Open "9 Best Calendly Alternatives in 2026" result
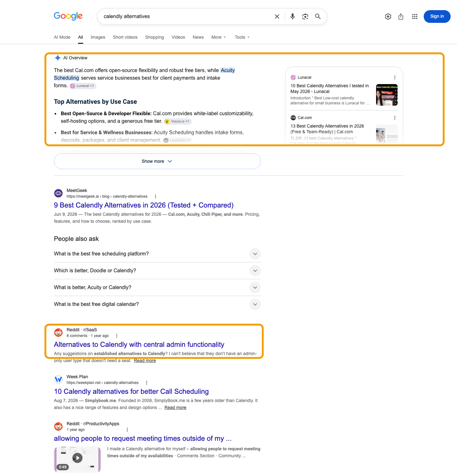This screenshot has width=457, height=476. (144, 205)
